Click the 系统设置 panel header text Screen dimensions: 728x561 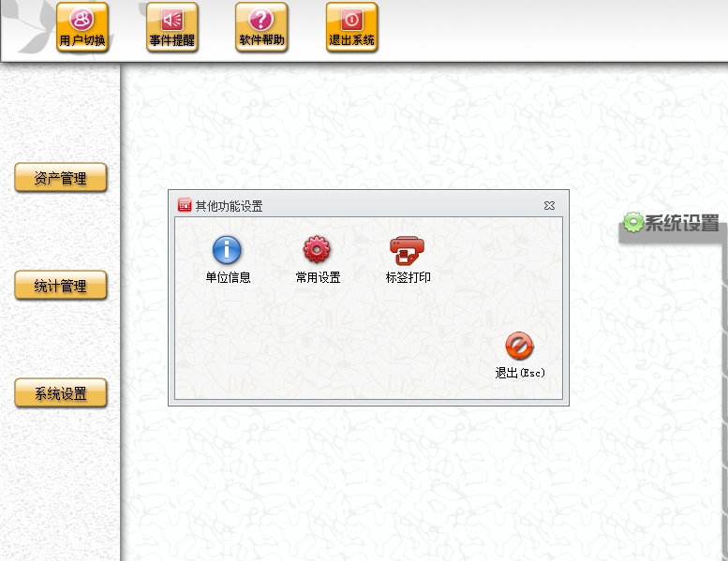pyautogui.click(x=682, y=223)
